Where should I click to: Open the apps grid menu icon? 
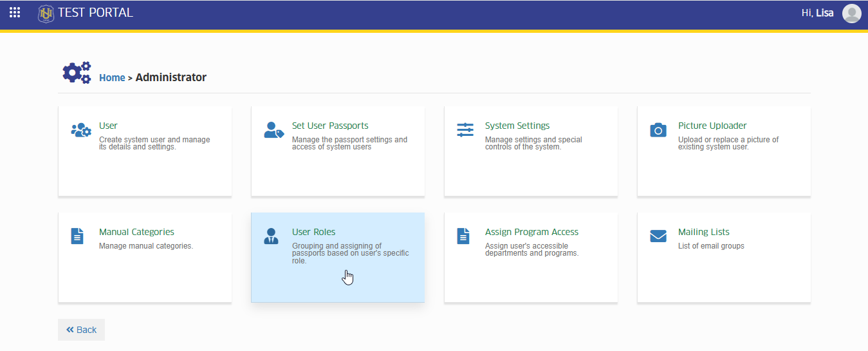click(15, 12)
